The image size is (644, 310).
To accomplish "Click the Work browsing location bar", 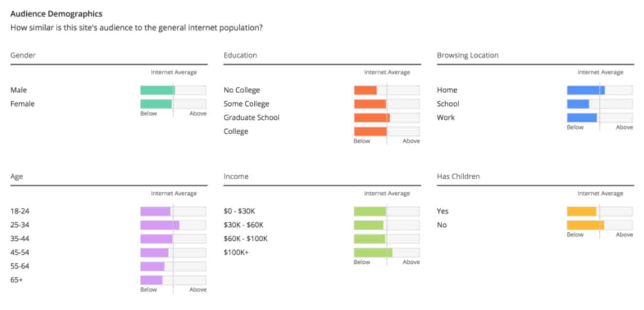I will [582, 118].
